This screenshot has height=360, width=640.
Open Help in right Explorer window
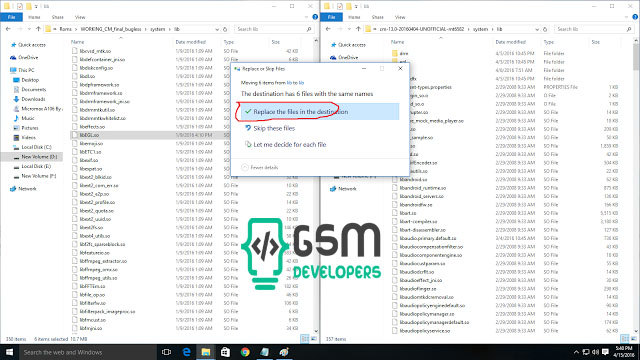[635, 17]
